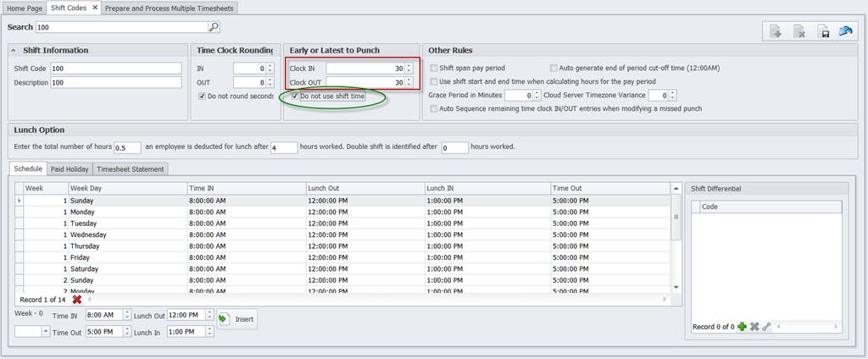Click red X delete in schedule grid
The height and width of the screenshot is (359, 868).
tap(77, 299)
